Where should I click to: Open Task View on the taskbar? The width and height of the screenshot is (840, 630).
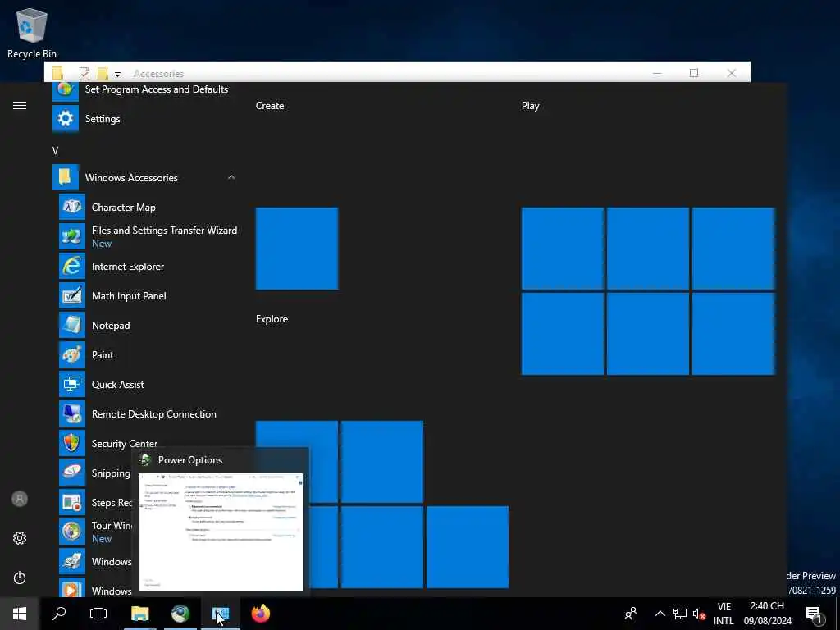coord(98,614)
